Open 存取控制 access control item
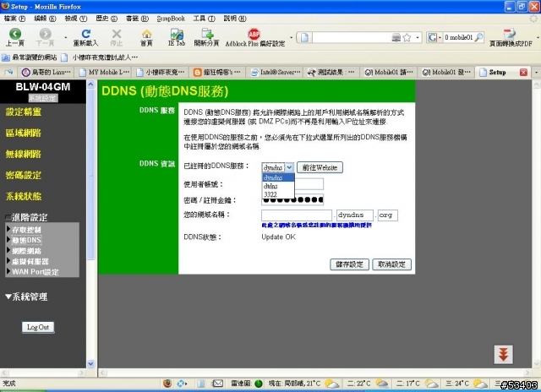Viewport: 541px width, 392px height. tap(26, 230)
